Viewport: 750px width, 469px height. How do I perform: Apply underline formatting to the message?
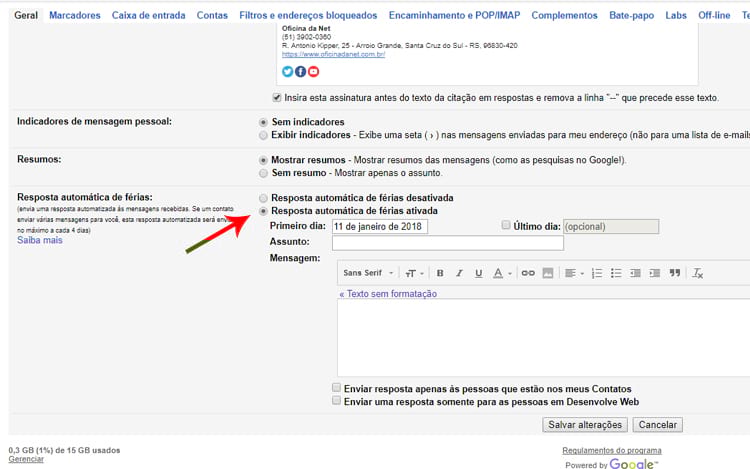coord(479,273)
